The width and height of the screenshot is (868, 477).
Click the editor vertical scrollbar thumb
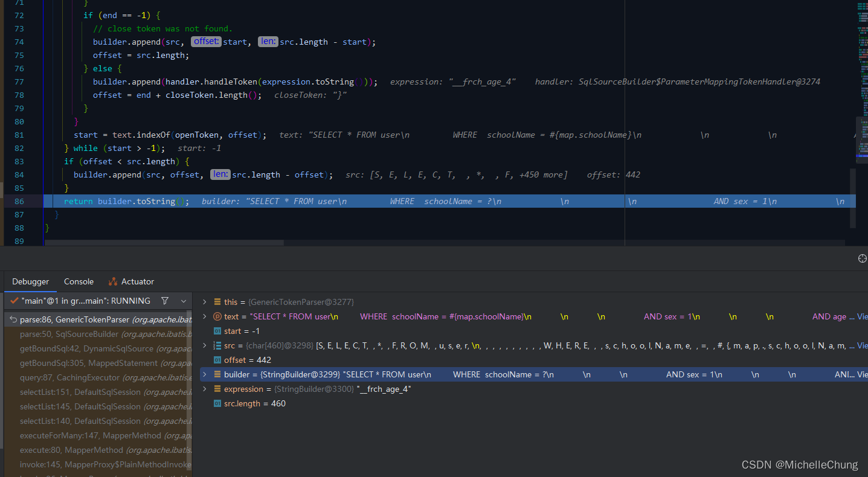tap(853, 198)
